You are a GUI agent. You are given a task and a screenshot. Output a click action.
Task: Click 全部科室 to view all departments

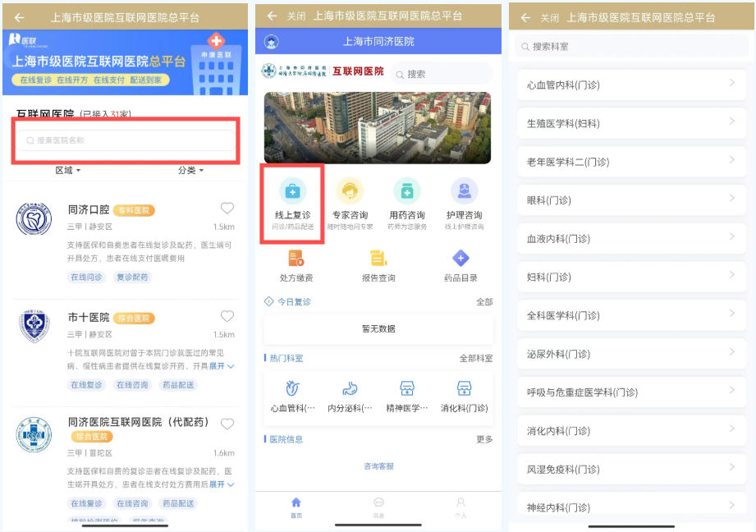476,359
